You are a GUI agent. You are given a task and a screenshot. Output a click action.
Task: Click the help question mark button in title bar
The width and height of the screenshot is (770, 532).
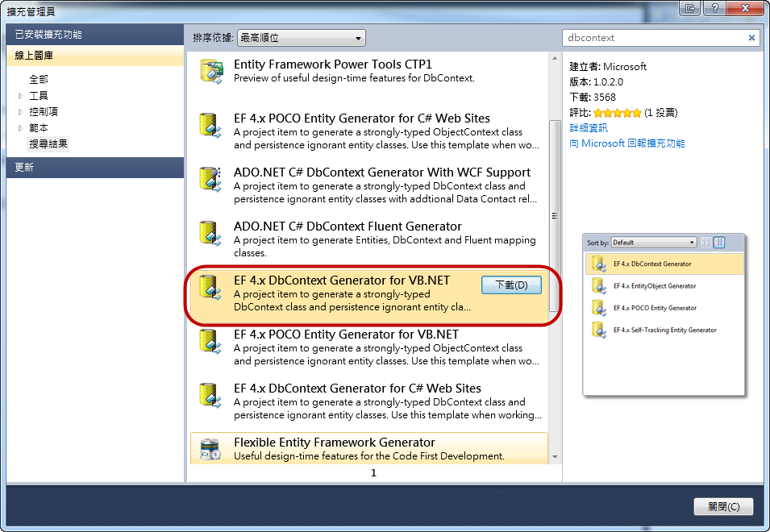click(x=715, y=8)
